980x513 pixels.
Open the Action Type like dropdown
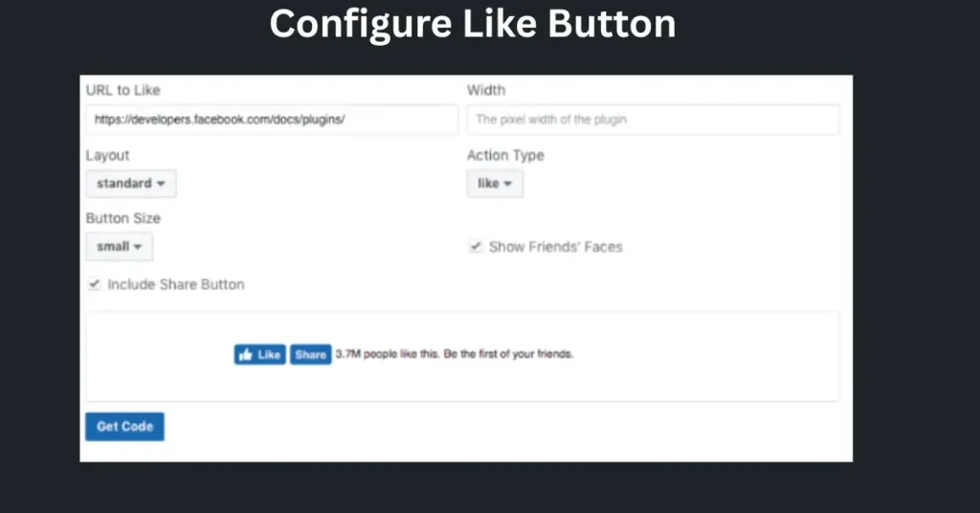pyautogui.click(x=495, y=184)
